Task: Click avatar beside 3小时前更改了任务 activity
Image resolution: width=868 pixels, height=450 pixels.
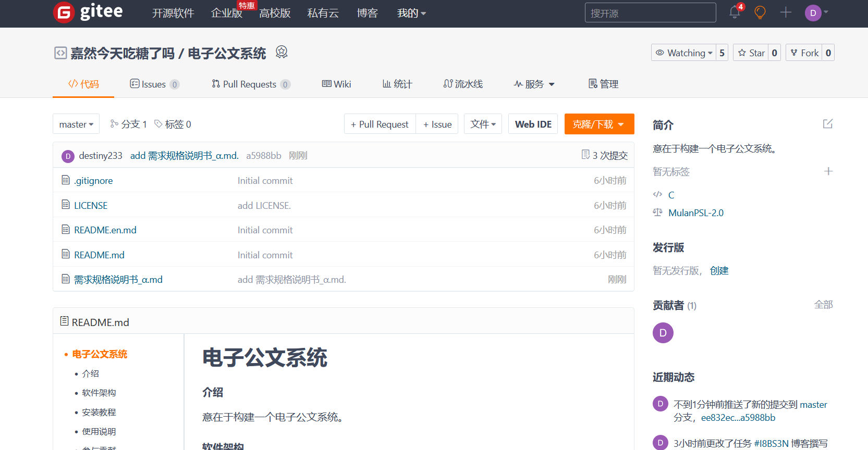Action: 661,442
